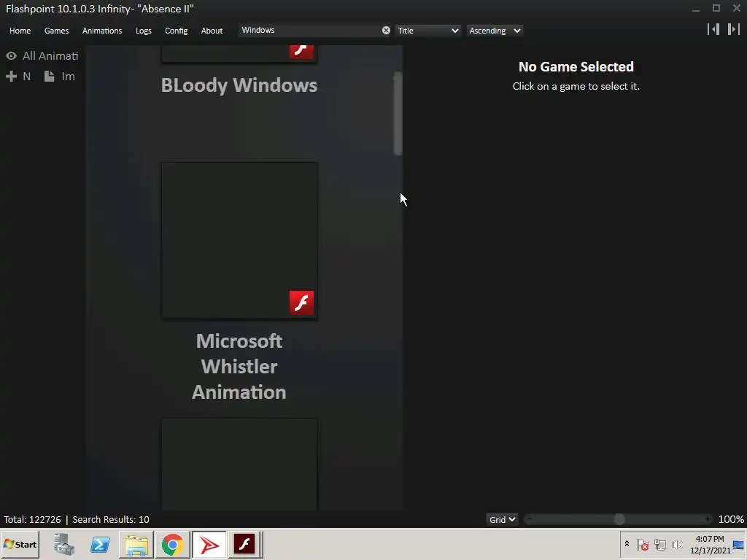
Task: Open the Windows Start button
Action: point(20,544)
